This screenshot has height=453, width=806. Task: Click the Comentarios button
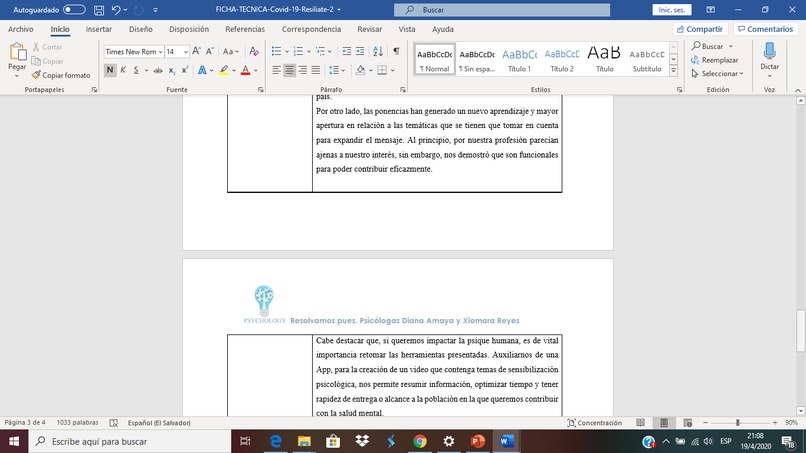coord(765,29)
